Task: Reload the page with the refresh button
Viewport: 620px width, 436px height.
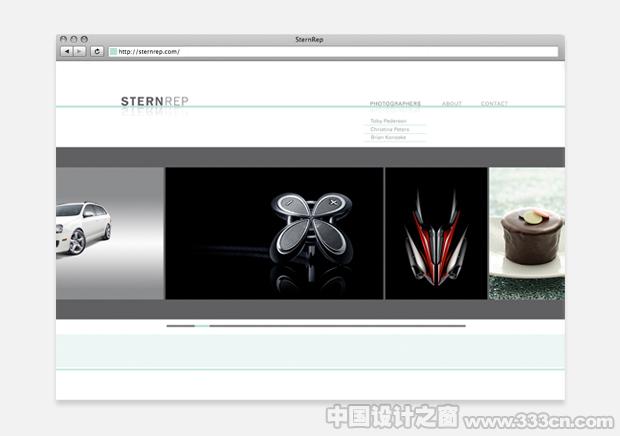Action: 97,51
